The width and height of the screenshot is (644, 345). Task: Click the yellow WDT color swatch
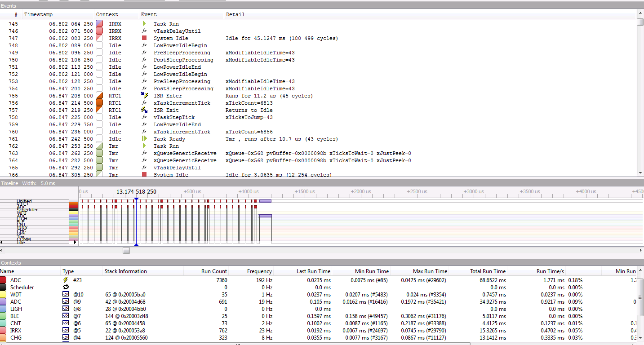pyautogui.click(x=4, y=294)
